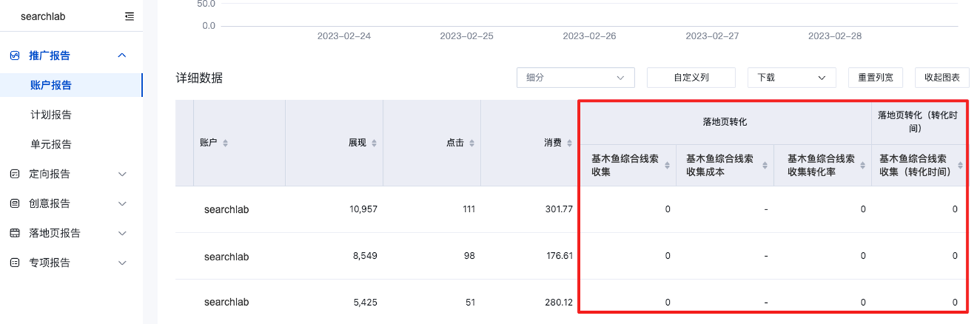The width and height of the screenshot is (980, 324).
Task: Open 计划报告 in the sidebar
Action: coord(51,115)
